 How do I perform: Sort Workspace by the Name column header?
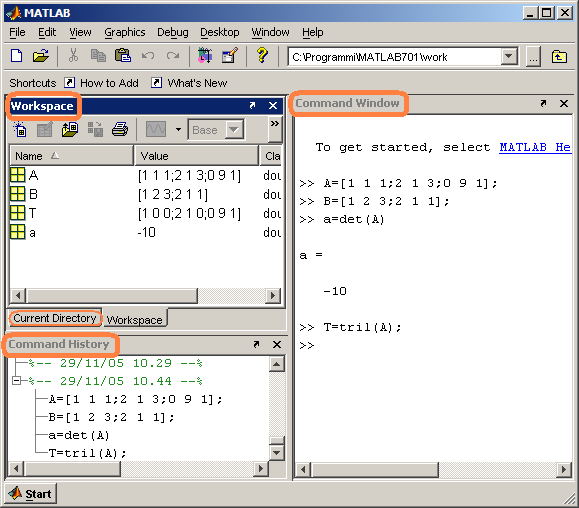tap(71, 156)
